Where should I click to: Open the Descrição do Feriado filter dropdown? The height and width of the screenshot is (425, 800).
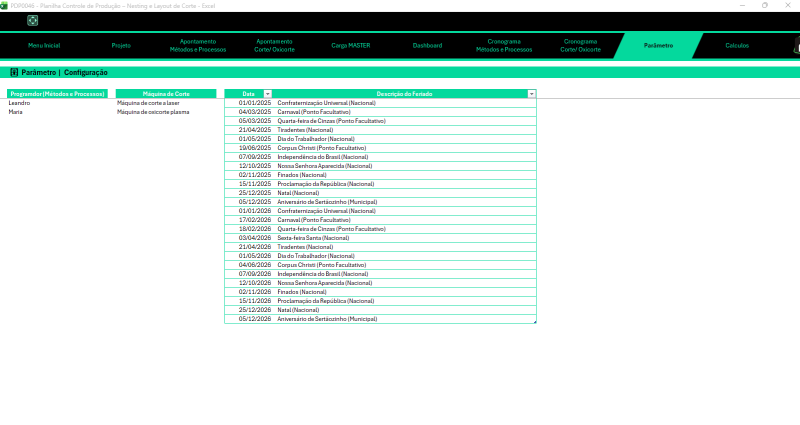tap(531, 93)
